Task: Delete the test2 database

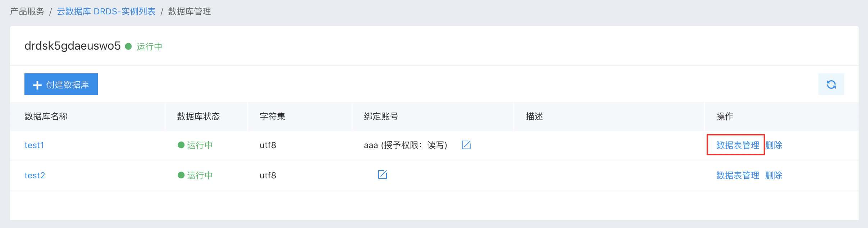Action: [x=773, y=175]
